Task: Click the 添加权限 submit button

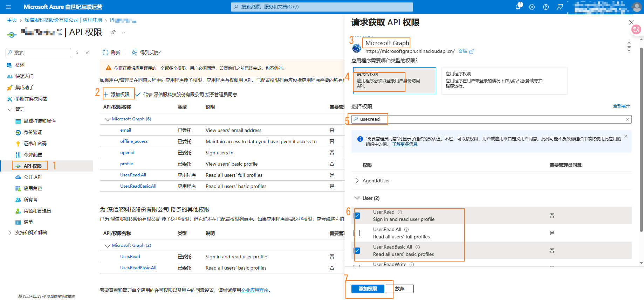Action: 368,289
